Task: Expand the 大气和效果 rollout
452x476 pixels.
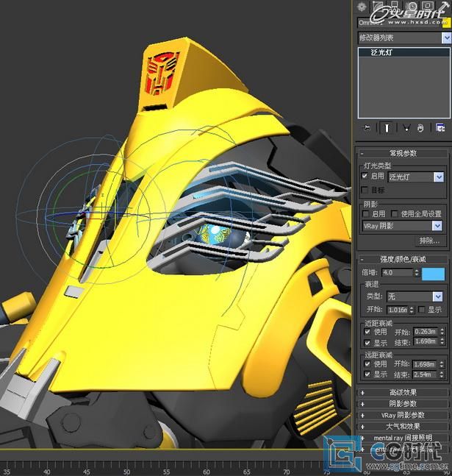Action: (403, 426)
